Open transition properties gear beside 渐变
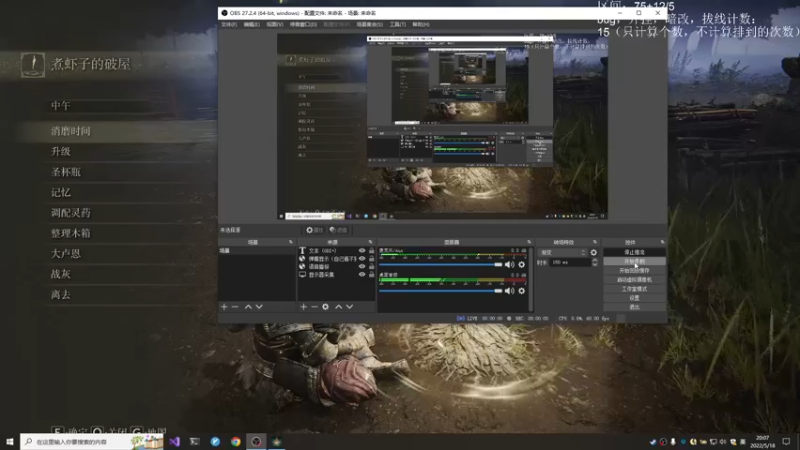The image size is (800, 450). pos(593,253)
